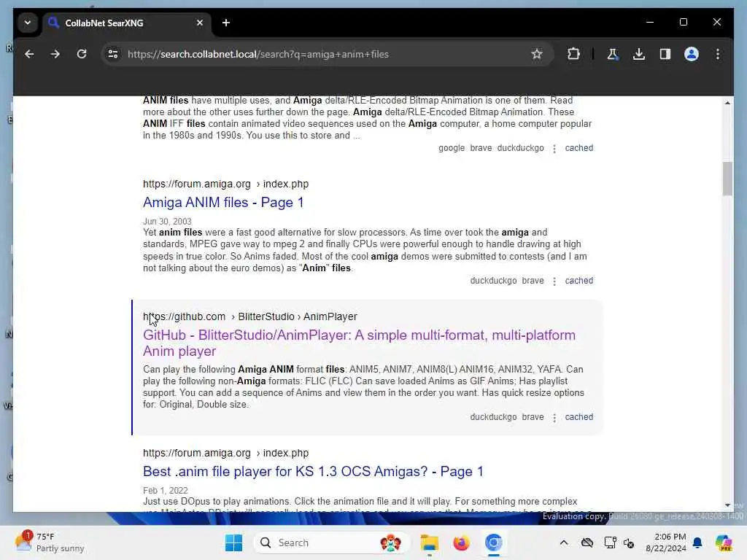The height and width of the screenshot is (560, 747).
Task: Click the address bar URL field
Action: [x=326, y=54]
